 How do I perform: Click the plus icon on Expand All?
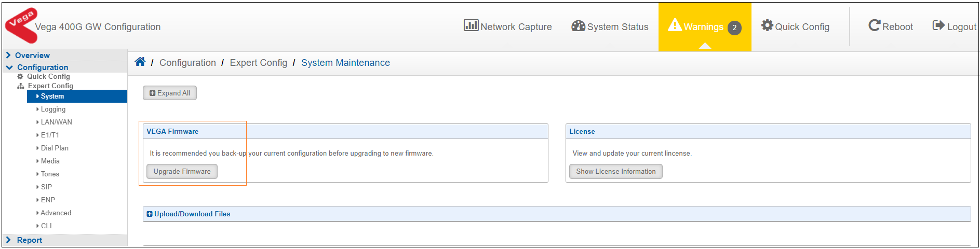[x=152, y=93]
